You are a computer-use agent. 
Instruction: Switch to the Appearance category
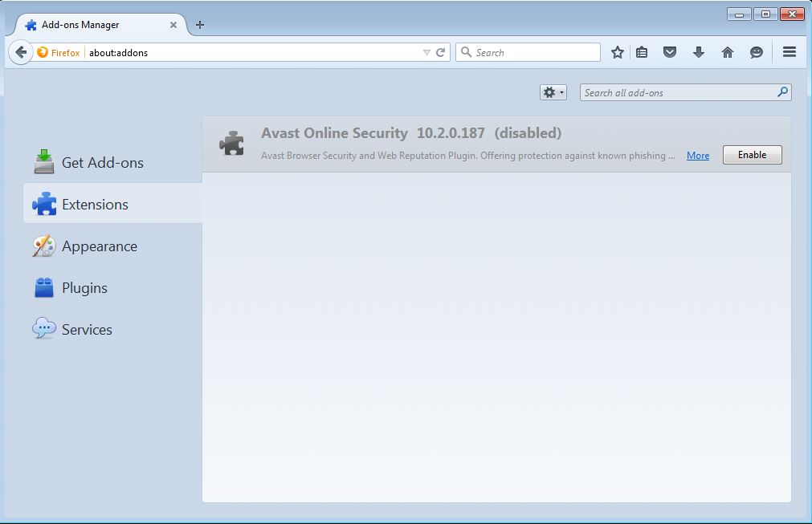[x=112, y=246]
